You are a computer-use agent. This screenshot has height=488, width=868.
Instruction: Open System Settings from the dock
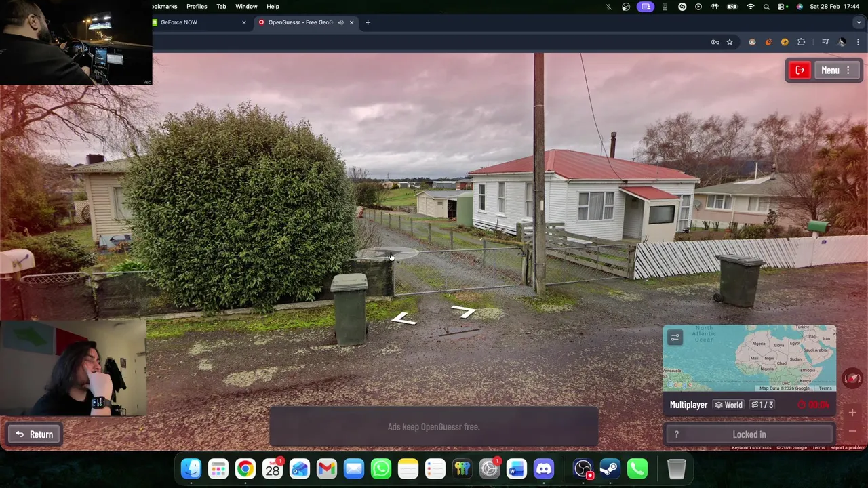(x=490, y=468)
